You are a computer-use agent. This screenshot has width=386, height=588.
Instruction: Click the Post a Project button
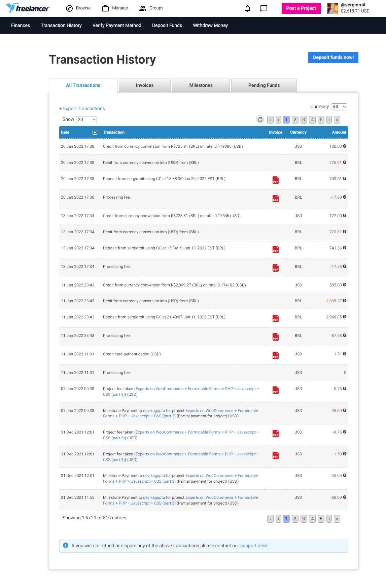pos(301,8)
